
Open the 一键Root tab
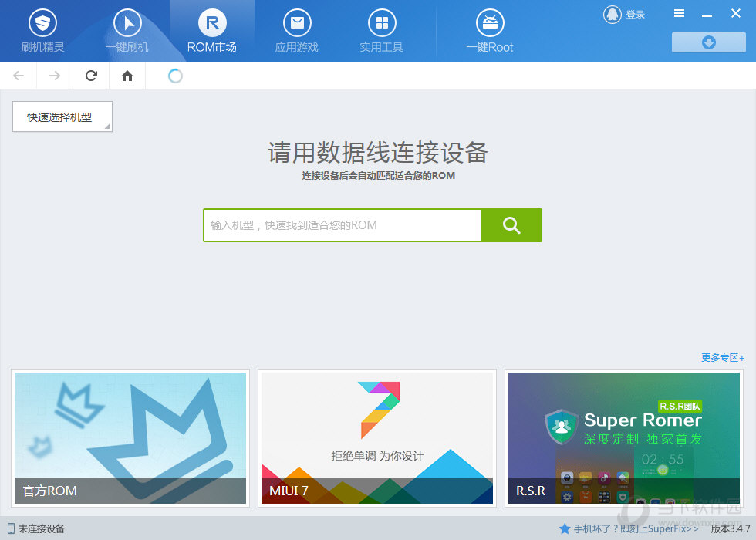490,31
